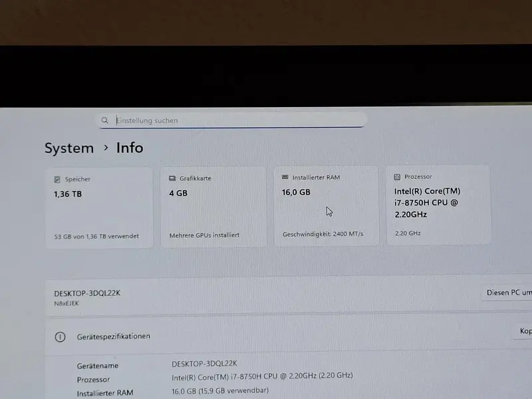The image size is (532, 399).
Task: Click the Diesen PC umbenennen button
Action: [507, 293]
